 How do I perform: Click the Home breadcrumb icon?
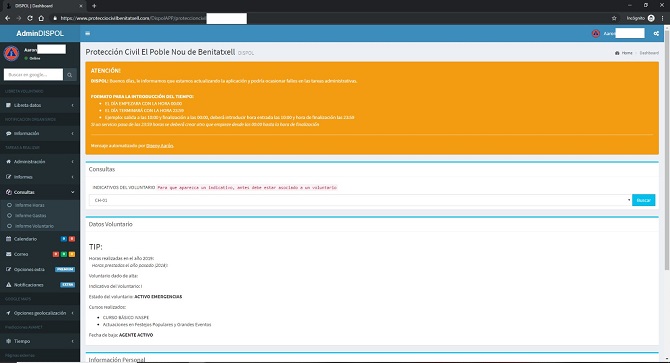617,53
